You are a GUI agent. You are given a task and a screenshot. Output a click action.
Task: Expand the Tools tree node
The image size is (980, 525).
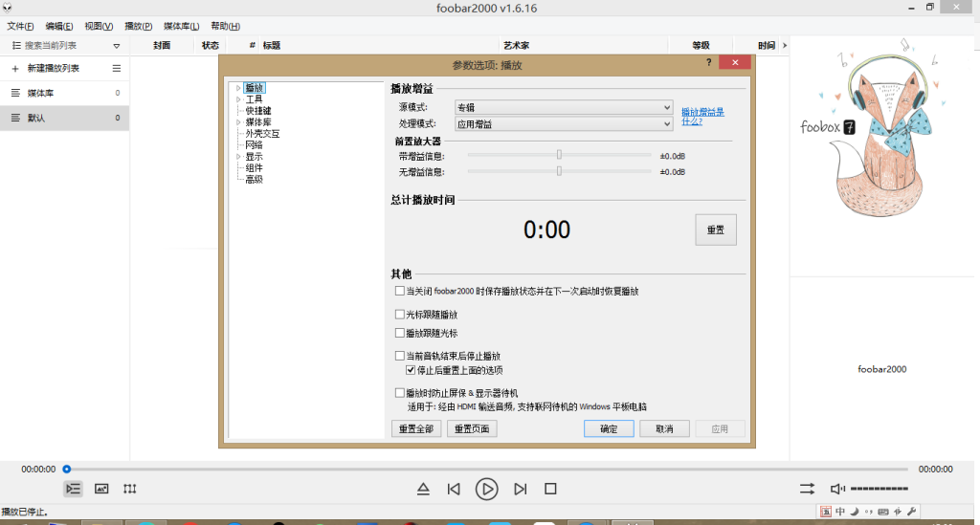(238, 99)
